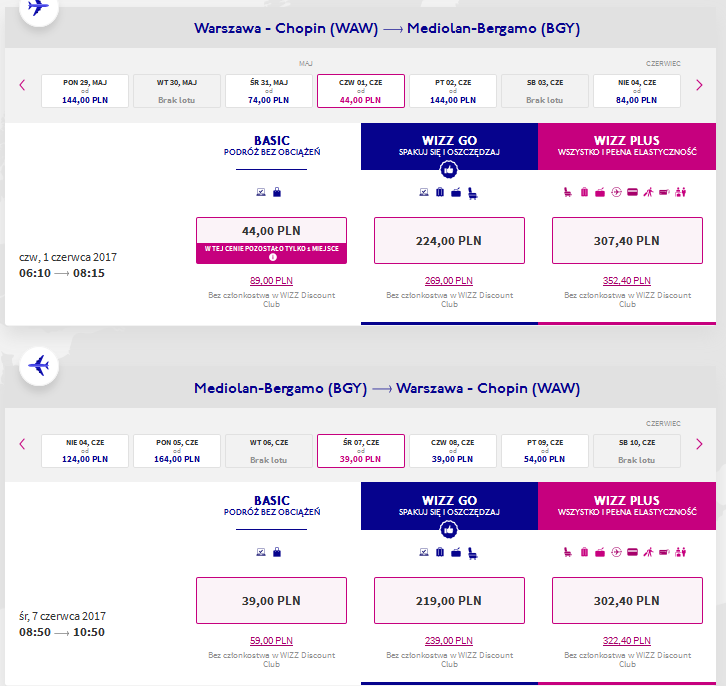Select return date PON 05, CZE 164,00 PLN
Screen dimensions: 726x686
(x=177, y=451)
